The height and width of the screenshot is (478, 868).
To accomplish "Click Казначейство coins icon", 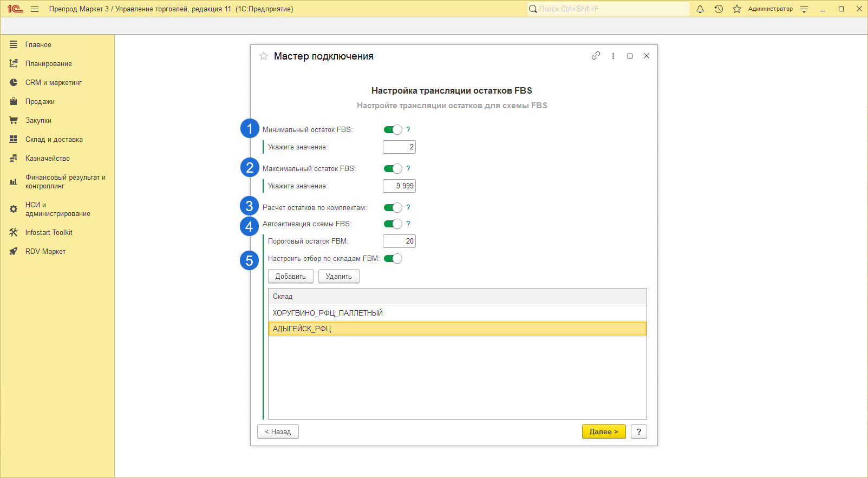I will [14, 158].
